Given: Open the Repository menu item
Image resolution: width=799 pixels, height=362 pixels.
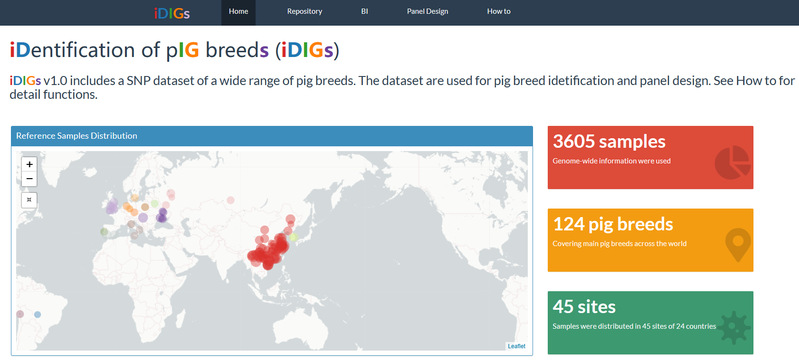Looking at the screenshot, I should coord(304,12).
